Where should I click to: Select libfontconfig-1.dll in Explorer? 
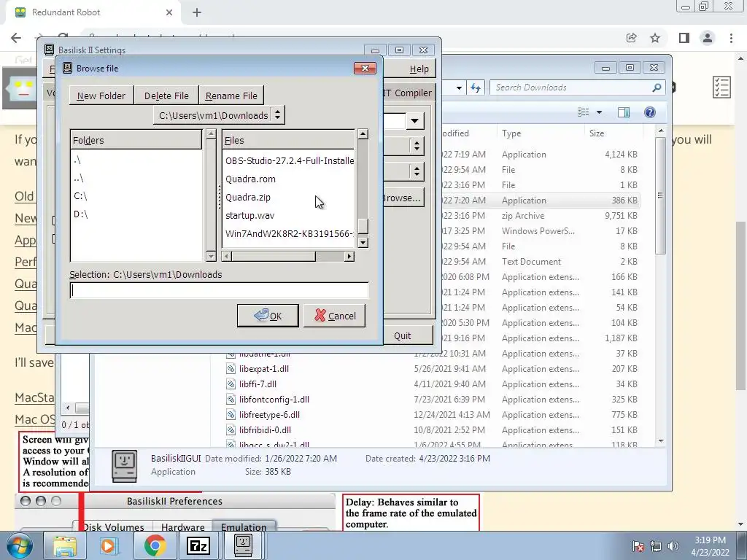tap(274, 399)
